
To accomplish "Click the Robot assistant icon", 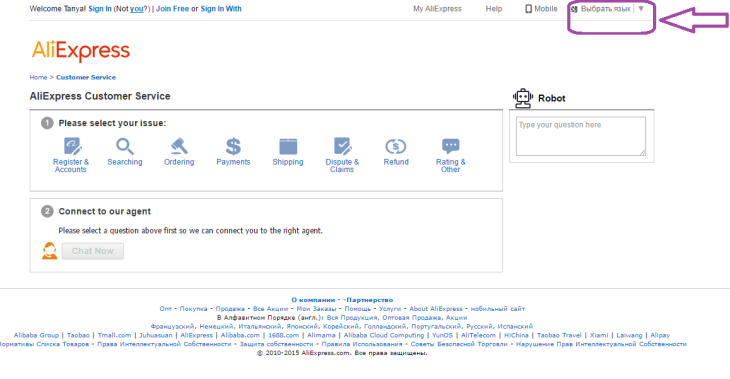I will (x=523, y=98).
